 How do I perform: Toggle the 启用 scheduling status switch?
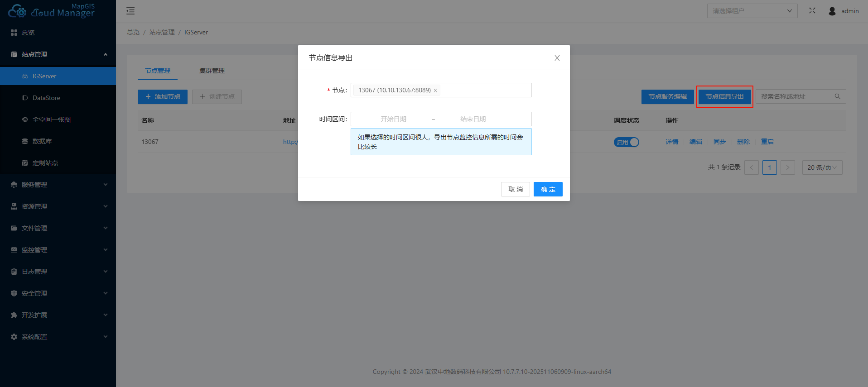tap(626, 142)
